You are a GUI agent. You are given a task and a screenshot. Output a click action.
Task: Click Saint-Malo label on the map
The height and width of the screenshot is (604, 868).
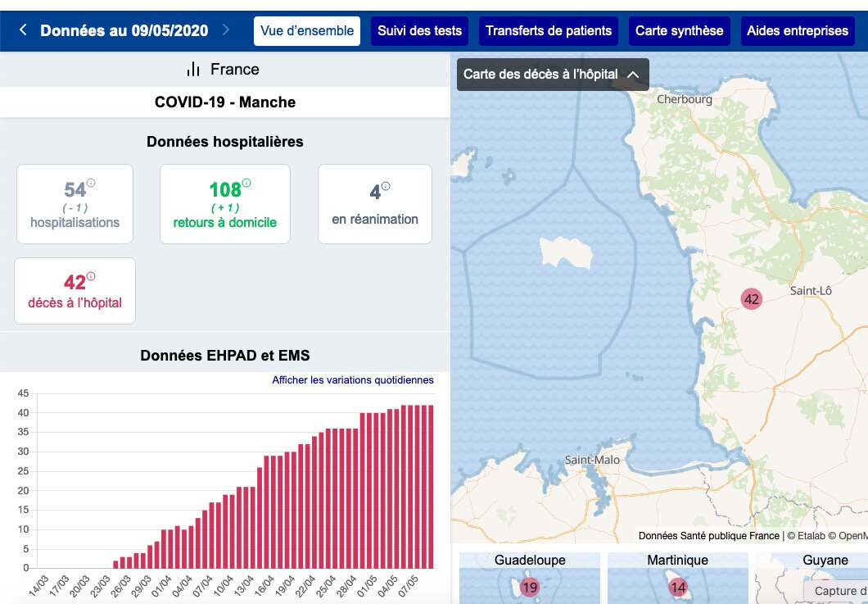(592, 460)
